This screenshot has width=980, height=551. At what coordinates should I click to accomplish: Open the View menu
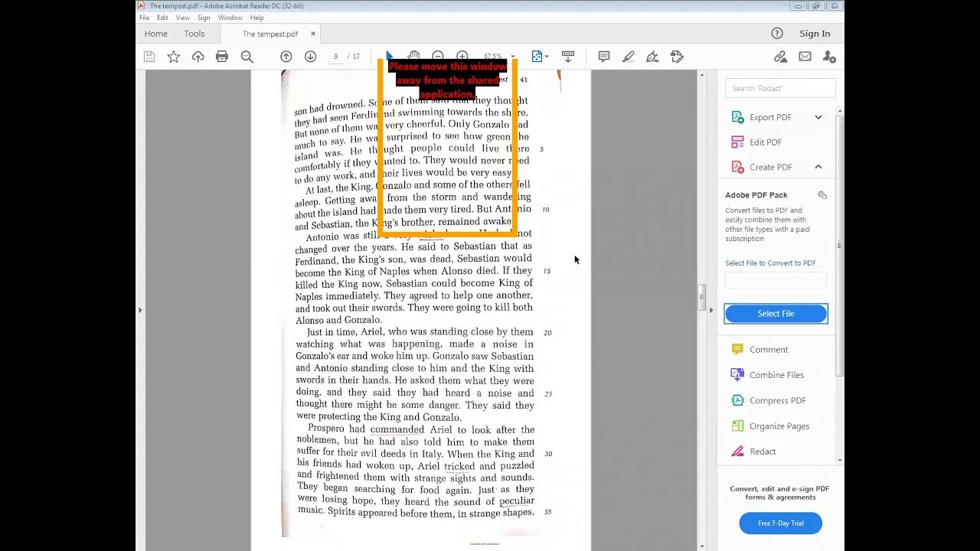[183, 18]
